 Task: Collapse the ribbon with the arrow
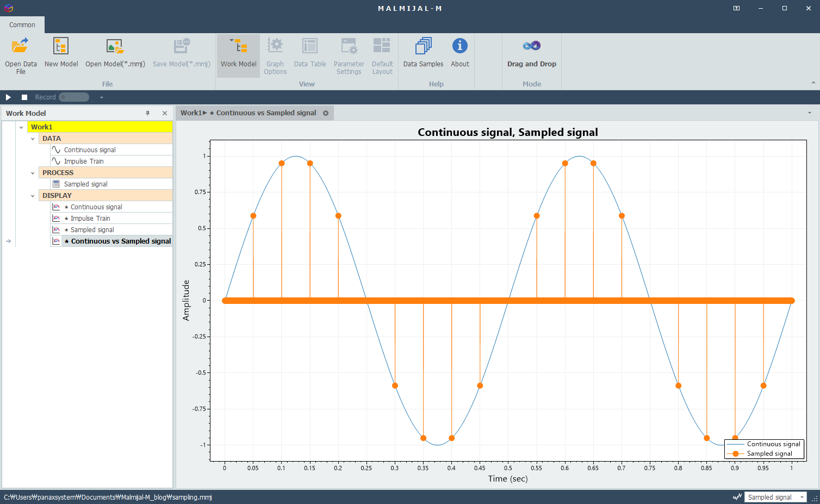coord(813,83)
